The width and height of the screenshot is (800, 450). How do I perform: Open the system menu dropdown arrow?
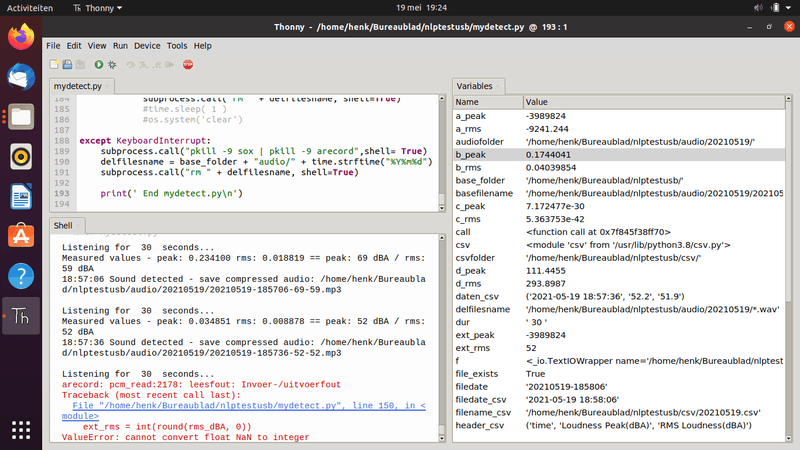click(786, 7)
